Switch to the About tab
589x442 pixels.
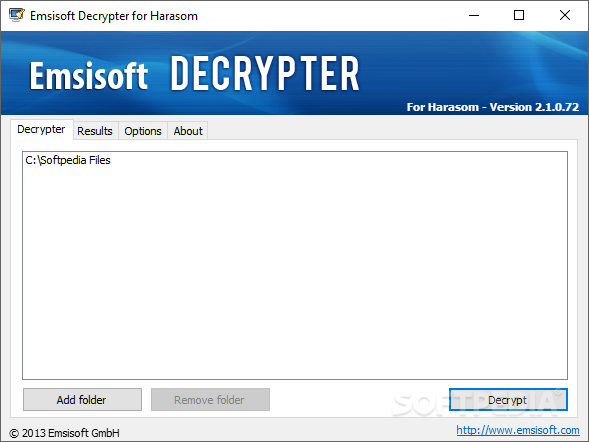(x=188, y=131)
